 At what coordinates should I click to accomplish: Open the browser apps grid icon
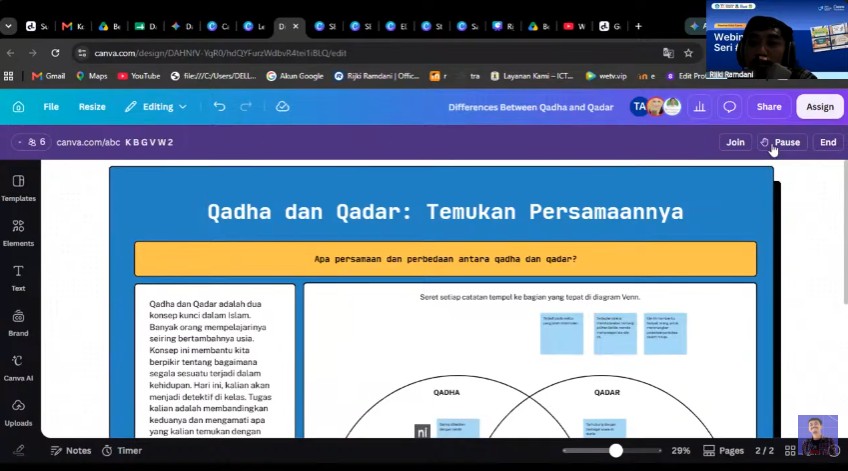point(9,76)
